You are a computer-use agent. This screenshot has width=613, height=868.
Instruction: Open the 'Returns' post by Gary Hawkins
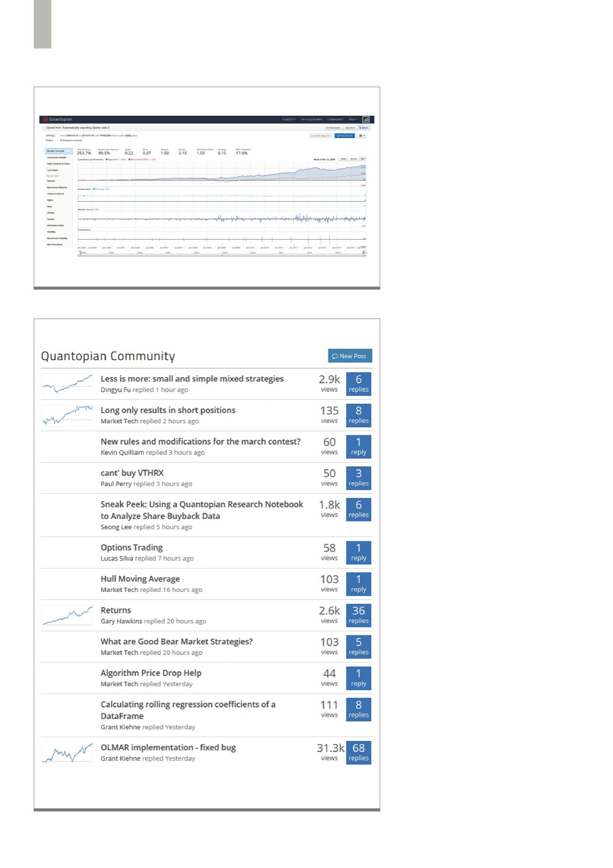click(x=116, y=610)
